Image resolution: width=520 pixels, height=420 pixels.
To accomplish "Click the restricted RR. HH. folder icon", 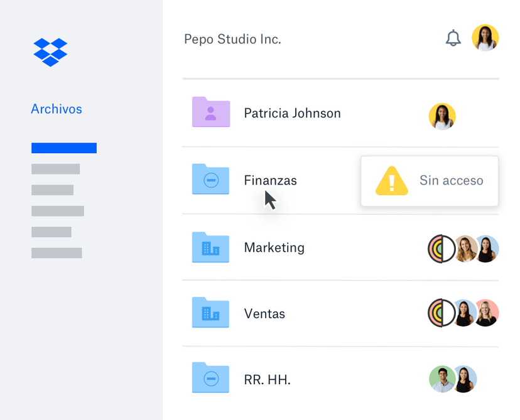I will pyautogui.click(x=211, y=378).
